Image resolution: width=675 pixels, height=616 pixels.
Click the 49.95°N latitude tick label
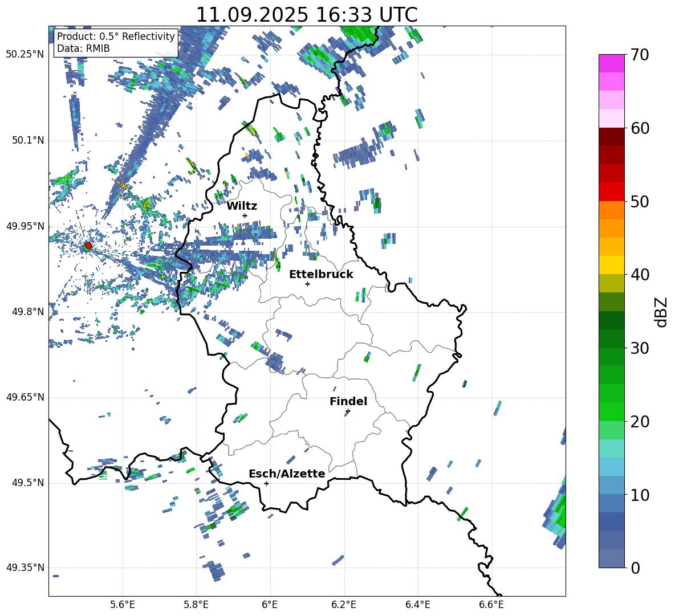tap(25, 226)
